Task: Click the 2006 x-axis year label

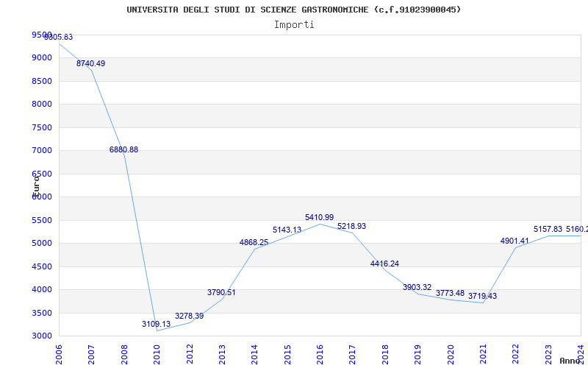Action: [59, 355]
